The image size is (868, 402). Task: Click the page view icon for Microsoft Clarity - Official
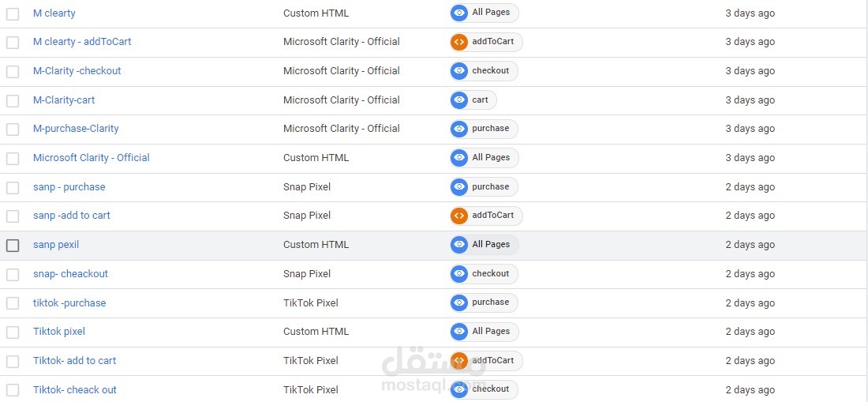click(x=459, y=158)
